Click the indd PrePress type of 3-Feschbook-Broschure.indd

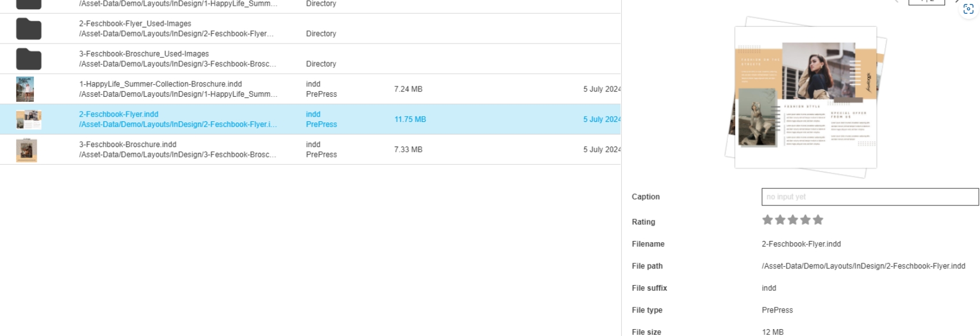[x=322, y=150]
